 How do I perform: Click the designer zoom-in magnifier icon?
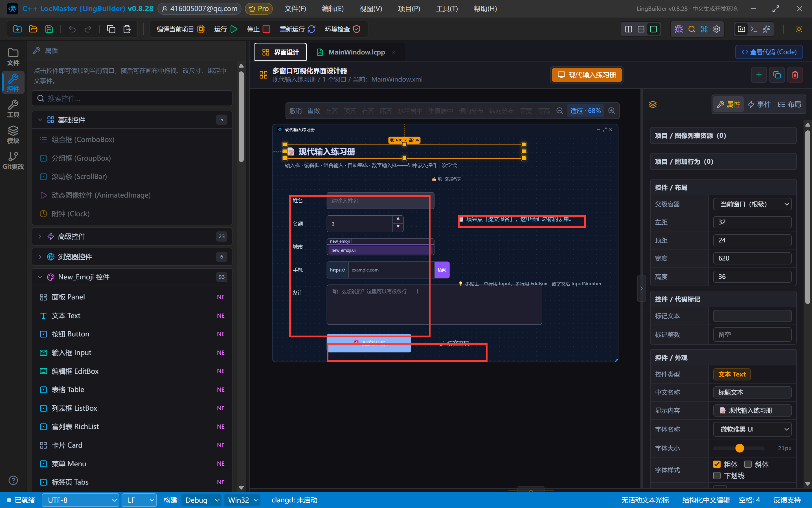coord(612,111)
